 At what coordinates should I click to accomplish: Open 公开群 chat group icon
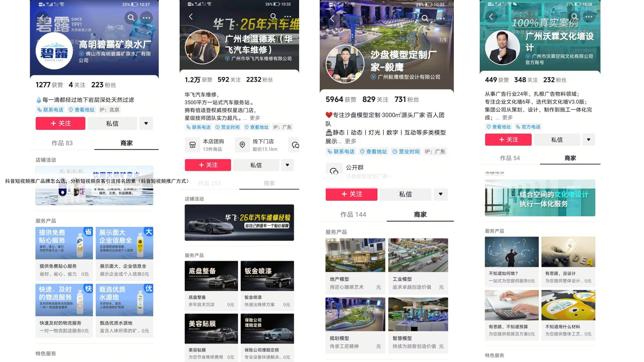point(334,171)
